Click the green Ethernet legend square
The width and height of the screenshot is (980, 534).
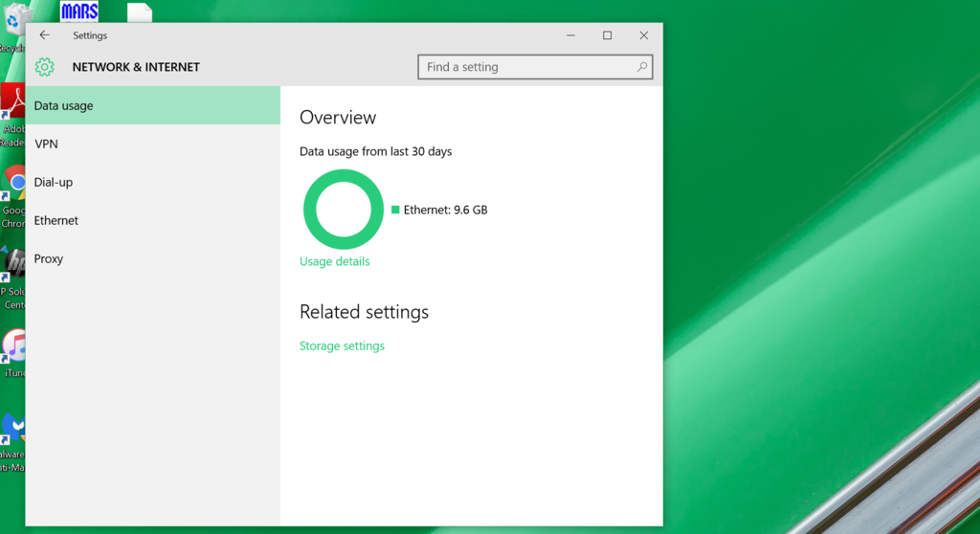(x=395, y=210)
